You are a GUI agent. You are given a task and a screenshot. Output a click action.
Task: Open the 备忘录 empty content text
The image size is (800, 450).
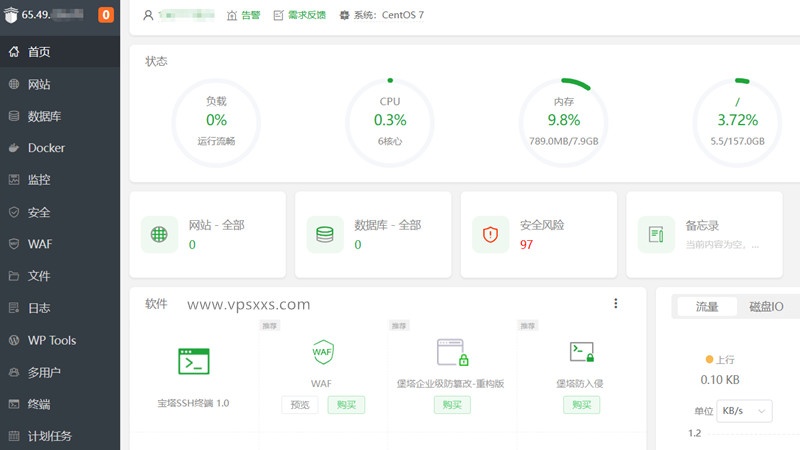722,245
